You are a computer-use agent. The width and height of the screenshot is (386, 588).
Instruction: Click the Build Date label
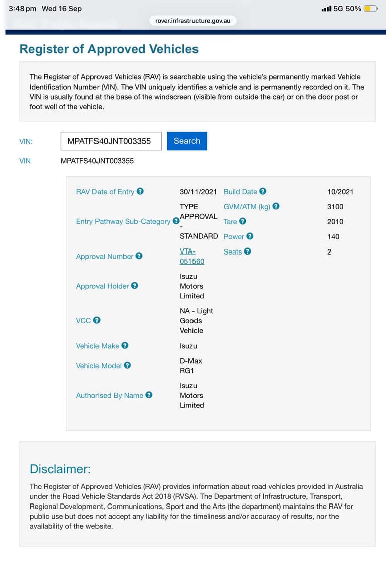[240, 192]
